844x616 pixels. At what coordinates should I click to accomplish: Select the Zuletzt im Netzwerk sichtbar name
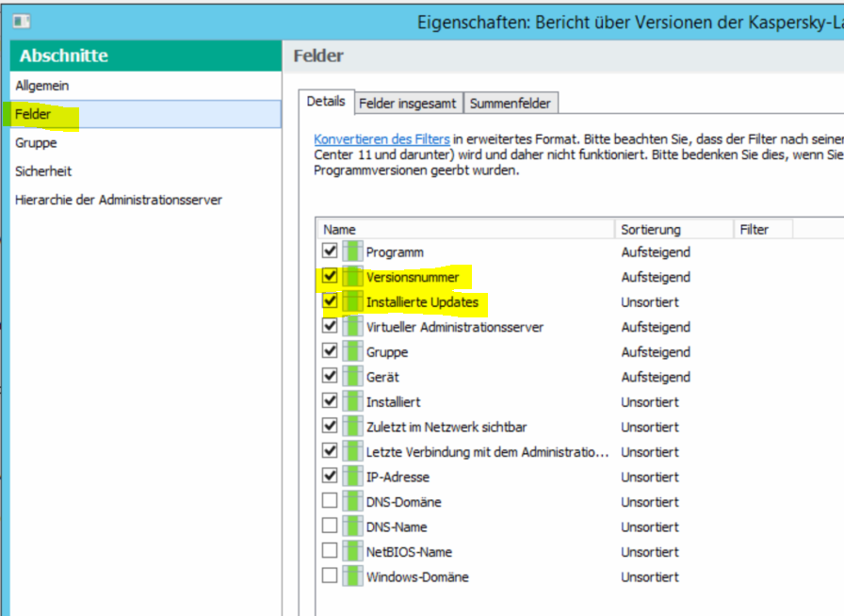pos(446,427)
